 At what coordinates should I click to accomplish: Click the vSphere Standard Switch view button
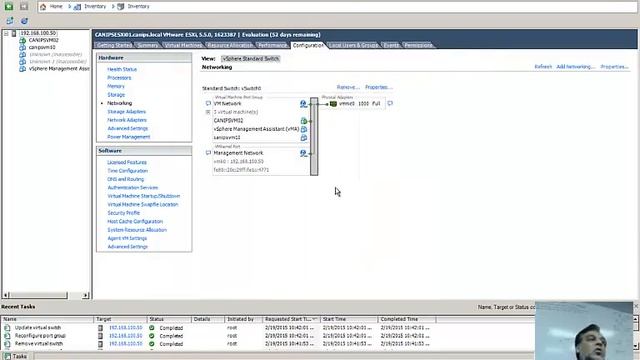251,59
